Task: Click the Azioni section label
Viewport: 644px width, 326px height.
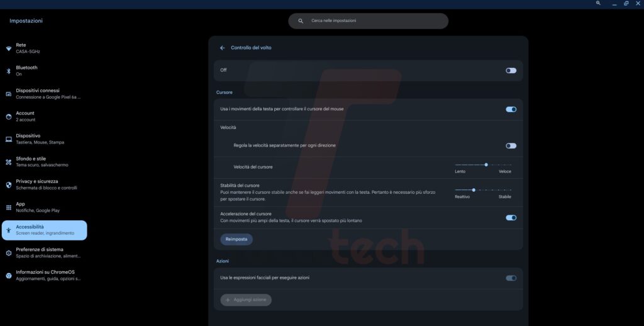Action: pos(223,261)
